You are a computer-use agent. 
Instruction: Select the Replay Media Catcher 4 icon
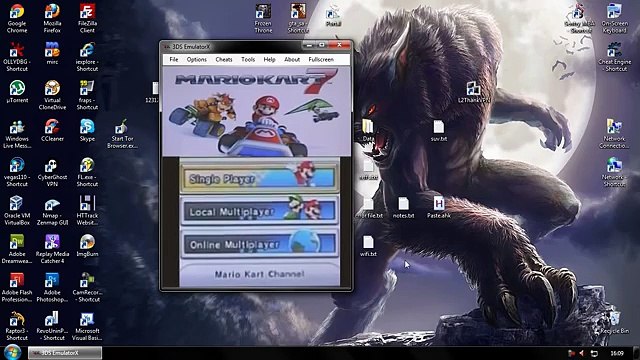click(x=52, y=249)
